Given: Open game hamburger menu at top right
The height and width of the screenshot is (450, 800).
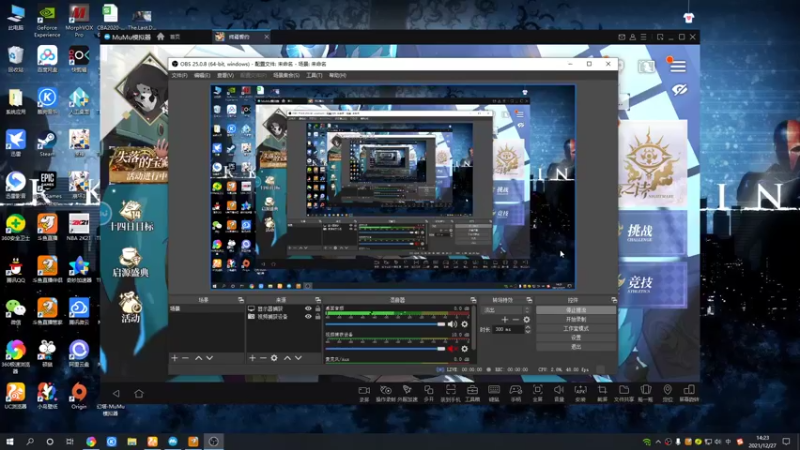Looking at the screenshot, I should pyautogui.click(x=678, y=66).
